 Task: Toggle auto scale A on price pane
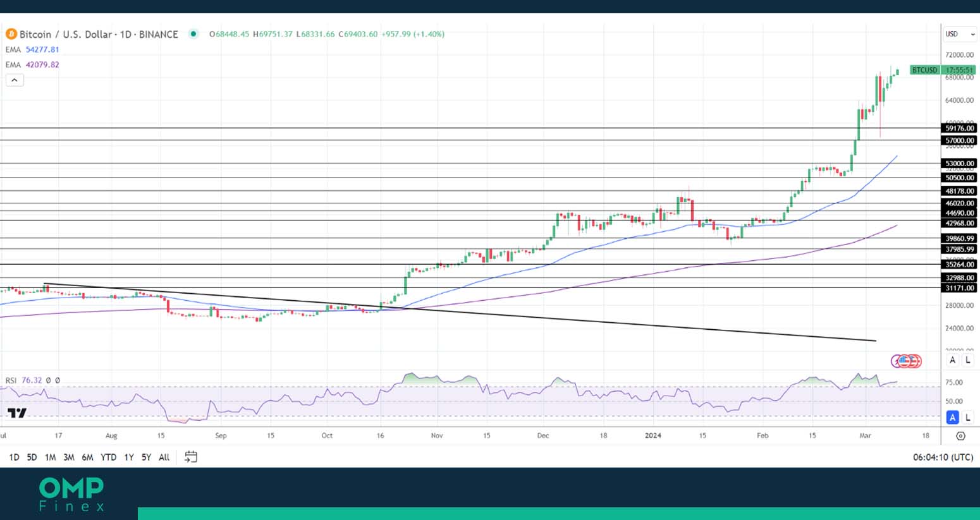pos(952,360)
